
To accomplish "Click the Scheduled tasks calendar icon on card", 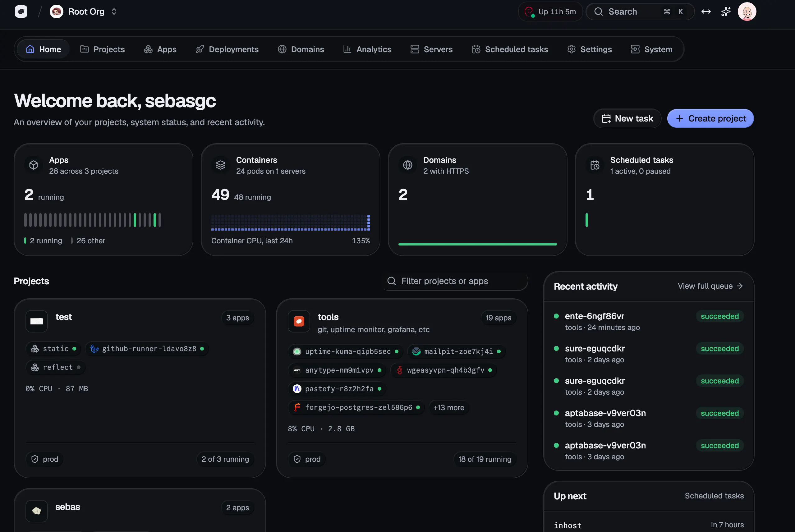I will 595,165.
